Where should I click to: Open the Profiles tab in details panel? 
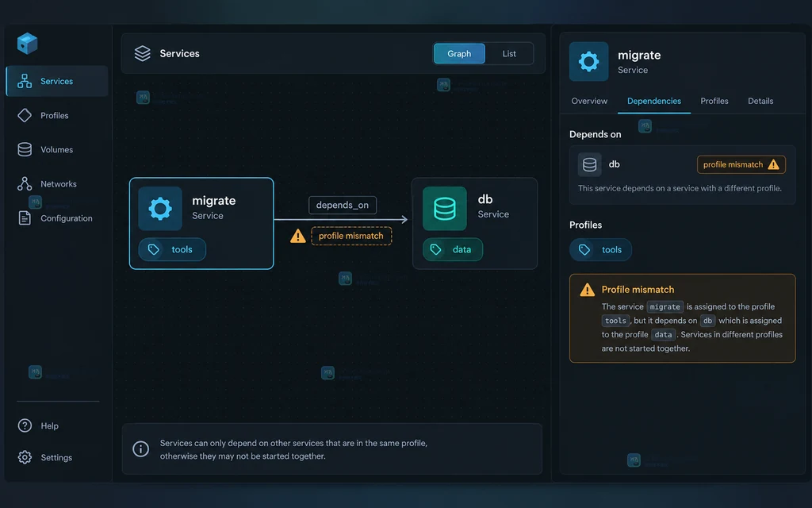[x=714, y=101]
